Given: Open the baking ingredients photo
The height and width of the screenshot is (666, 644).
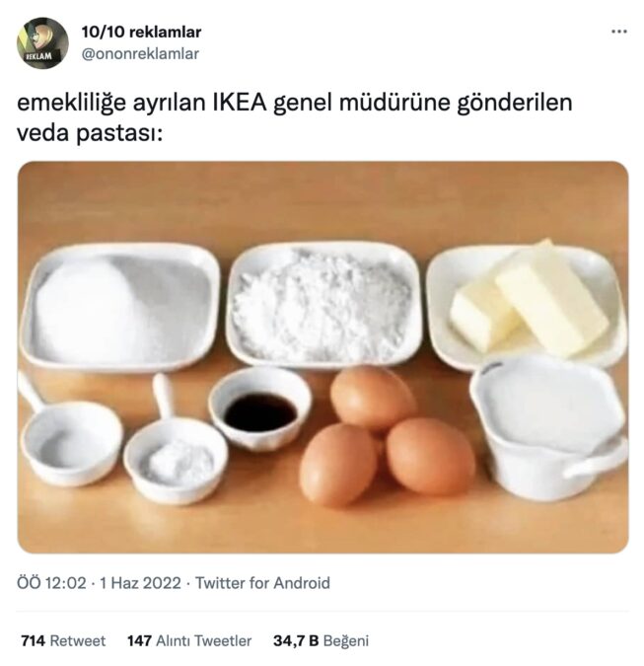Looking at the screenshot, I should tap(322, 357).
